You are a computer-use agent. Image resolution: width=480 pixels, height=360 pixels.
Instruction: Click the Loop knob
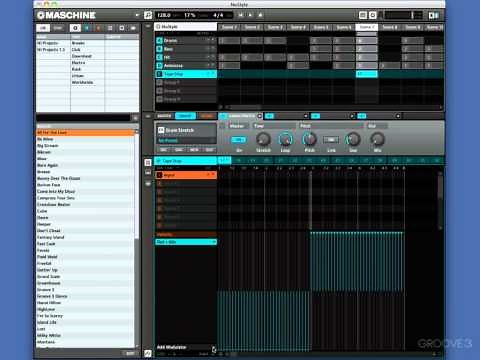point(285,140)
